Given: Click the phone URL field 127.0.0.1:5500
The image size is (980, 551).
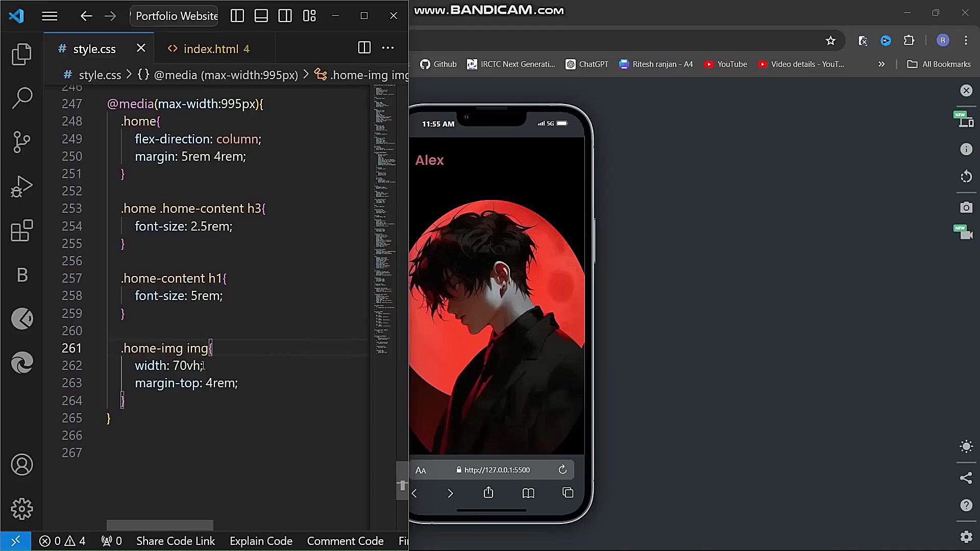Looking at the screenshot, I should 493,470.
